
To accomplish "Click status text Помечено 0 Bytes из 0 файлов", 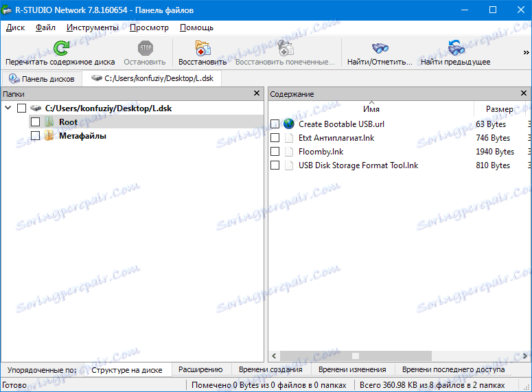I will (268, 385).
